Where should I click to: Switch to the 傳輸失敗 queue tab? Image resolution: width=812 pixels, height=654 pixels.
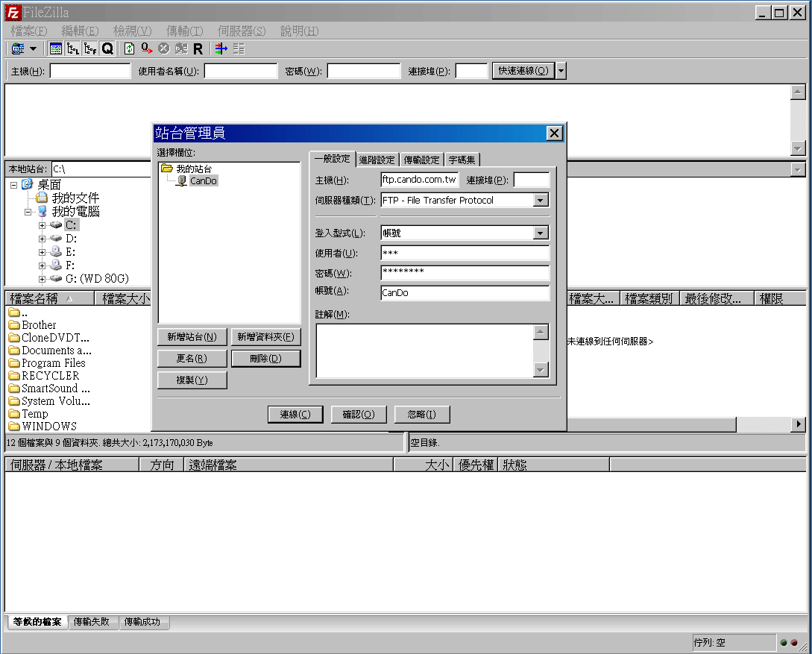tap(92, 622)
